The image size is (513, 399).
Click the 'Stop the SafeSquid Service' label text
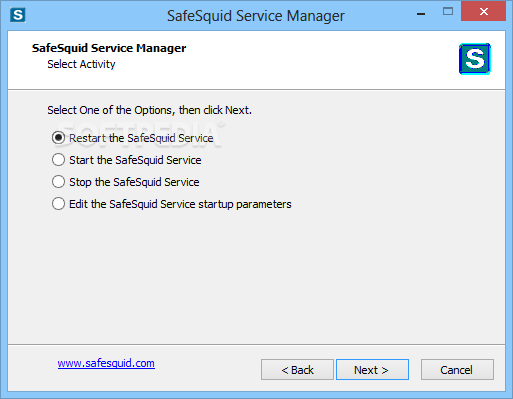point(134,182)
